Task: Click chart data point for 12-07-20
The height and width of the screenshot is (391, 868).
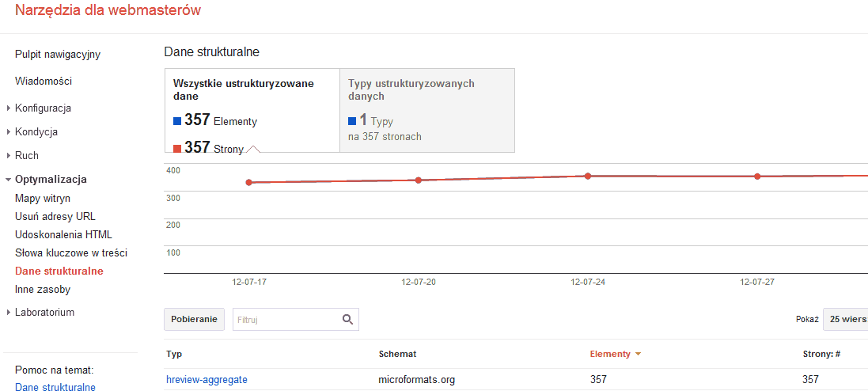Action: 419,180
